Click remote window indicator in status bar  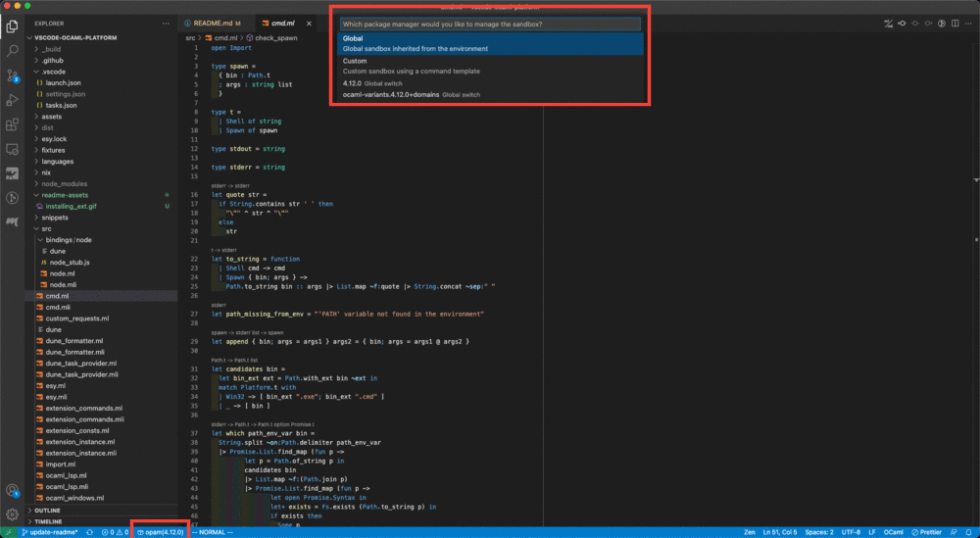(x=9, y=532)
